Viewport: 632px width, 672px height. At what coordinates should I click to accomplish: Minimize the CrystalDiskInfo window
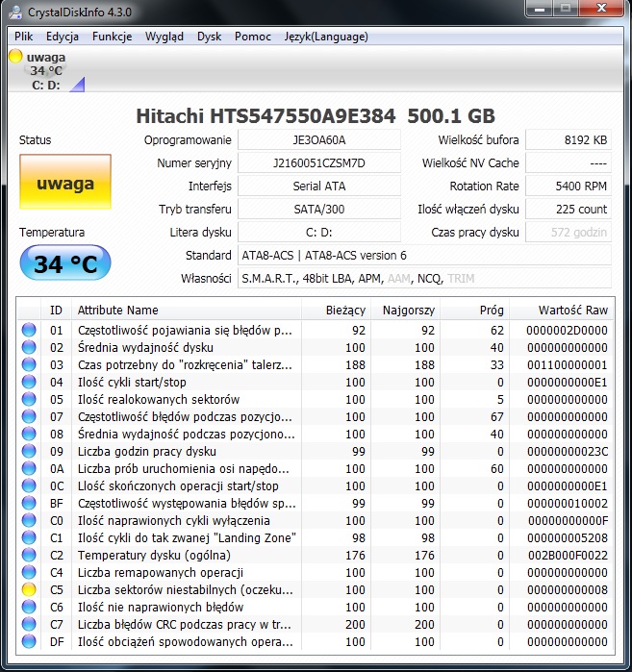539,8
